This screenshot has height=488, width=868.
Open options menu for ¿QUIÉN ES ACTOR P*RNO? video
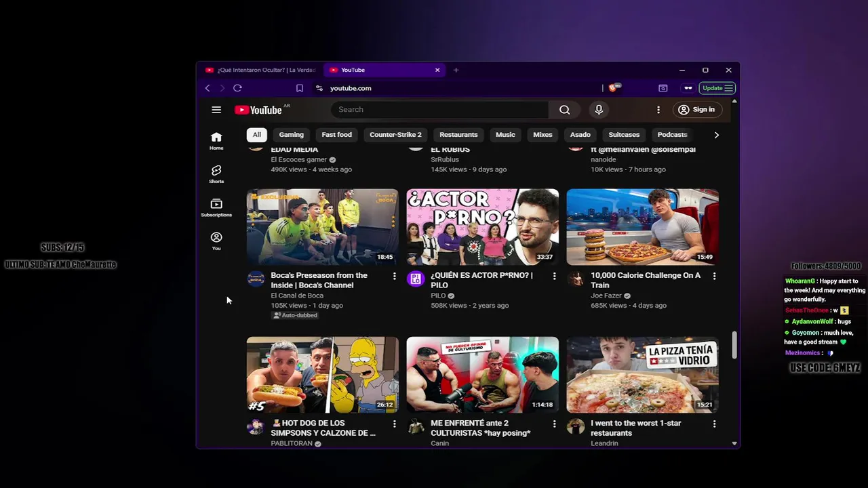click(554, 276)
